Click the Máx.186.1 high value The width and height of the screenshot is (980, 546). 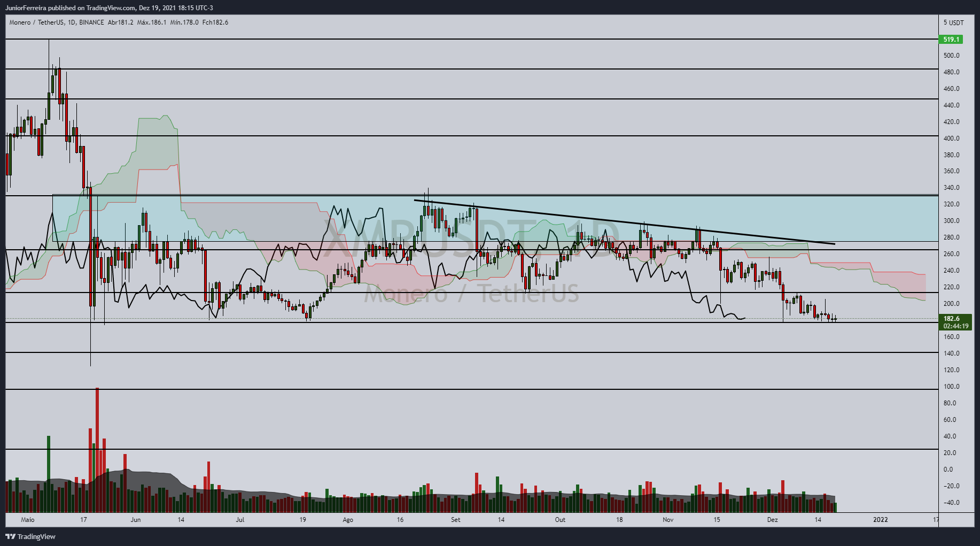coord(152,22)
